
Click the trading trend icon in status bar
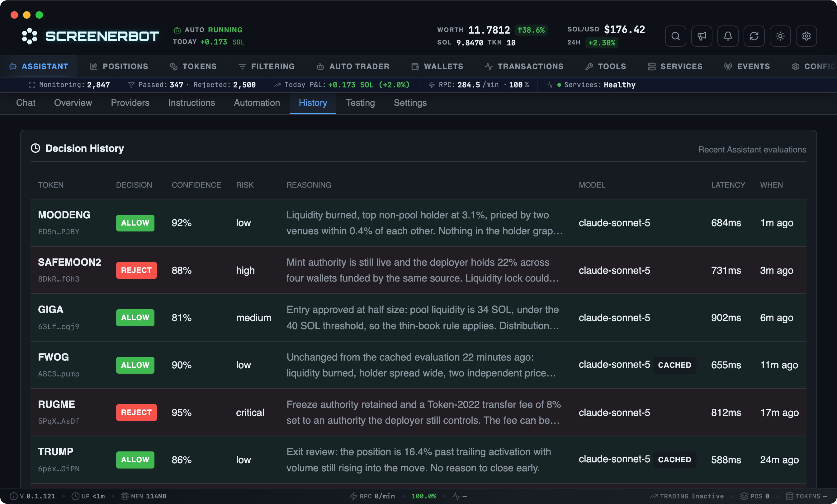pos(653,496)
